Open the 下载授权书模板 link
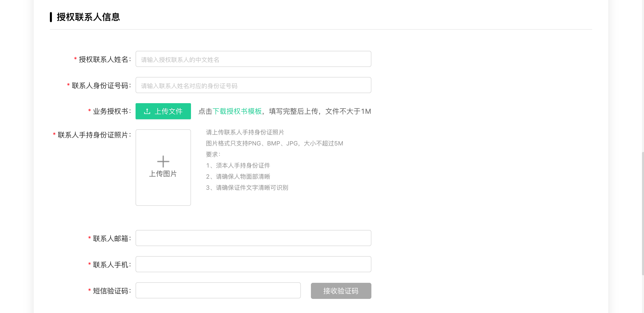This screenshot has height=313, width=644. 237,111
